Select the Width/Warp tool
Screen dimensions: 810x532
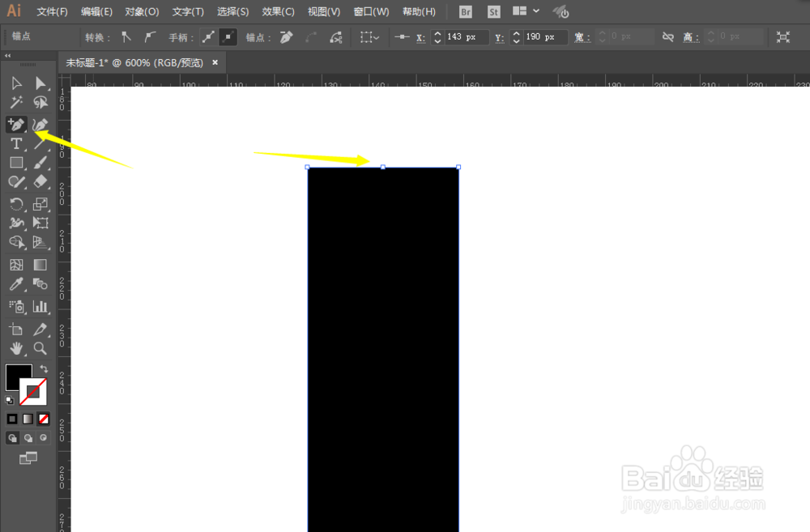(16, 223)
